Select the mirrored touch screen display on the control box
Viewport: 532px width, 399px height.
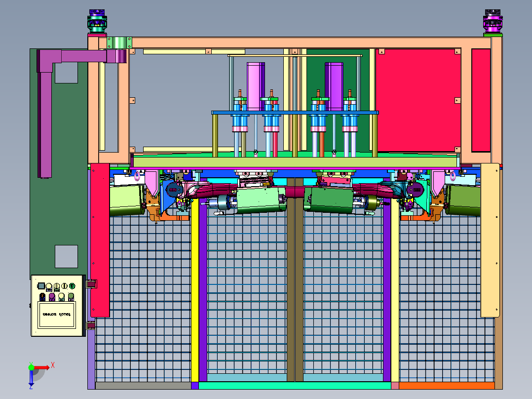pyautogui.click(x=57, y=315)
